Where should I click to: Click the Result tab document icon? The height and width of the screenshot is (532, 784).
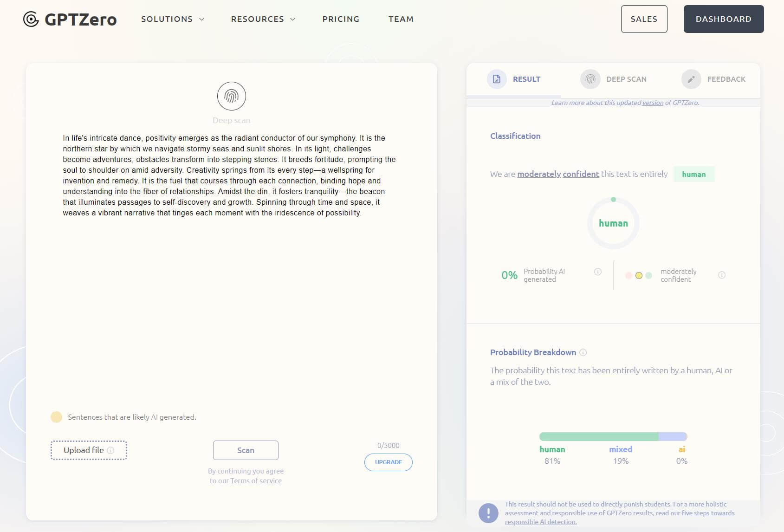[496, 79]
